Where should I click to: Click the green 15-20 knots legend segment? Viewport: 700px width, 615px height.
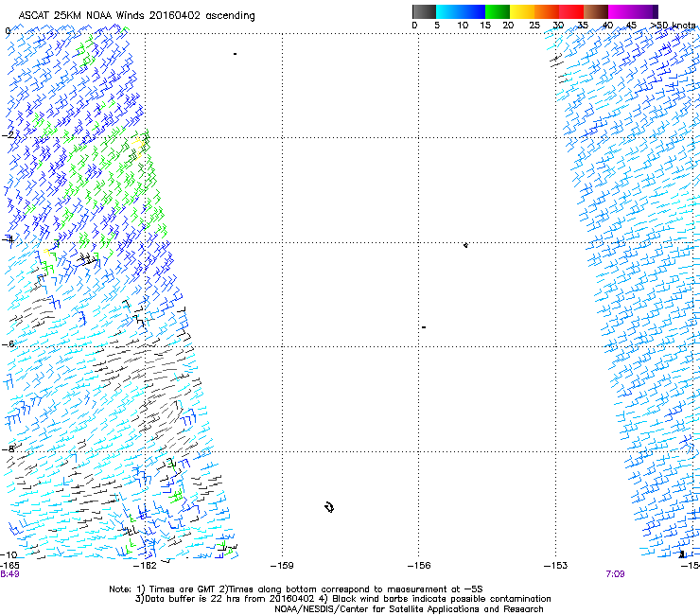[x=498, y=11]
